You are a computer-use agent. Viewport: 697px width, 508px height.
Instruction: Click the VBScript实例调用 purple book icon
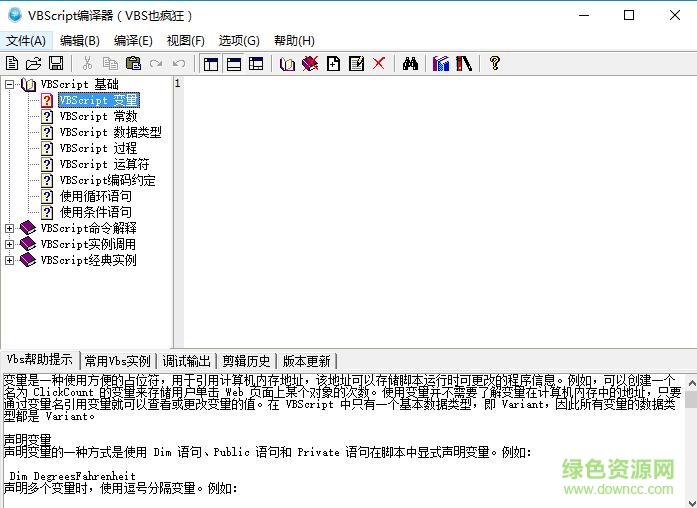point(28,244)
